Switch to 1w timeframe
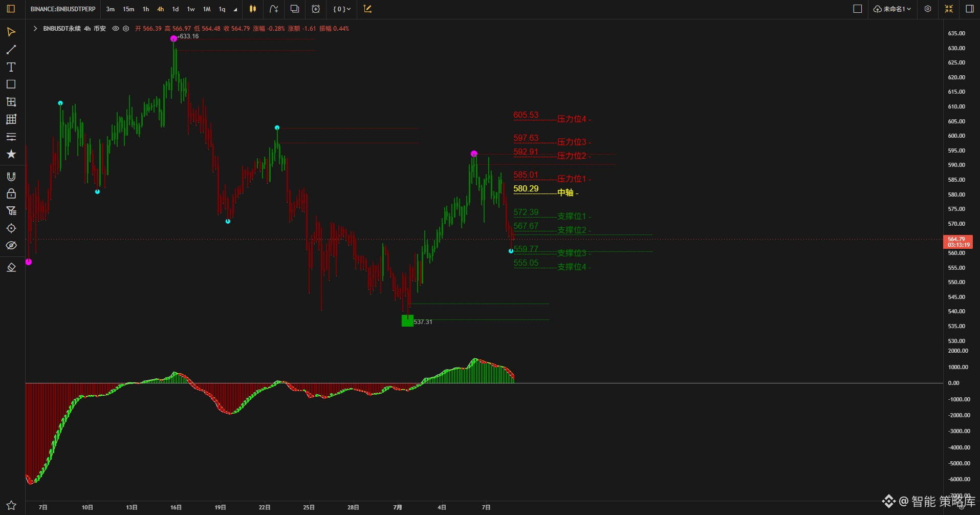 pyautogui.click(x=191, y=9)
